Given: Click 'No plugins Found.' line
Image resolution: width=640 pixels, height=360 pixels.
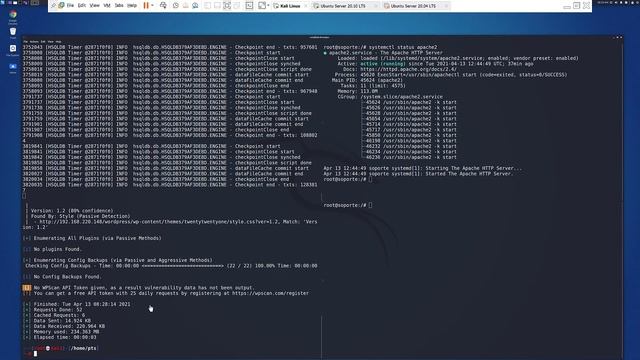Looking at the screenshot, I should tap(58, 249).
